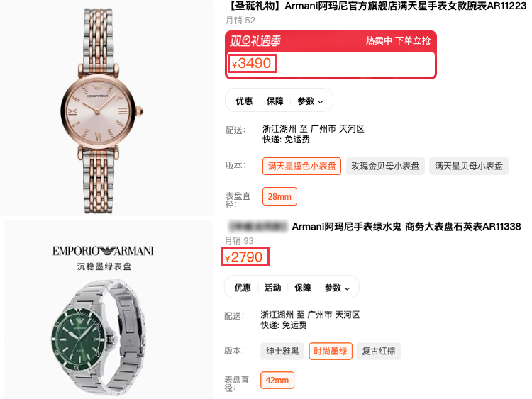
Task: Select the 28mm dial diameter
Action: pyautogui.click(x=279, y=196)
